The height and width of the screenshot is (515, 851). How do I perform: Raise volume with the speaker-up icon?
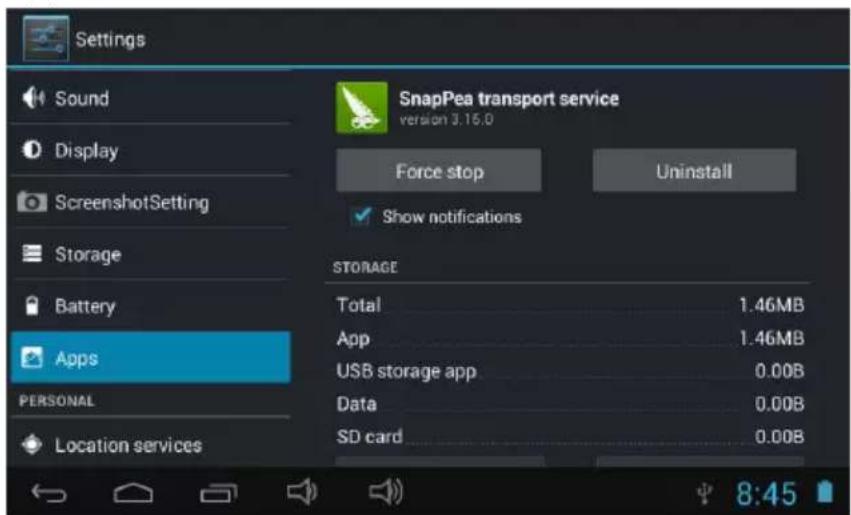386,492
